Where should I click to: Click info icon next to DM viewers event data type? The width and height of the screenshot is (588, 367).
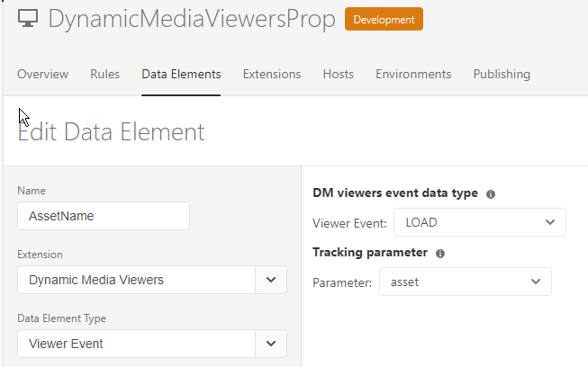[491, 194]
